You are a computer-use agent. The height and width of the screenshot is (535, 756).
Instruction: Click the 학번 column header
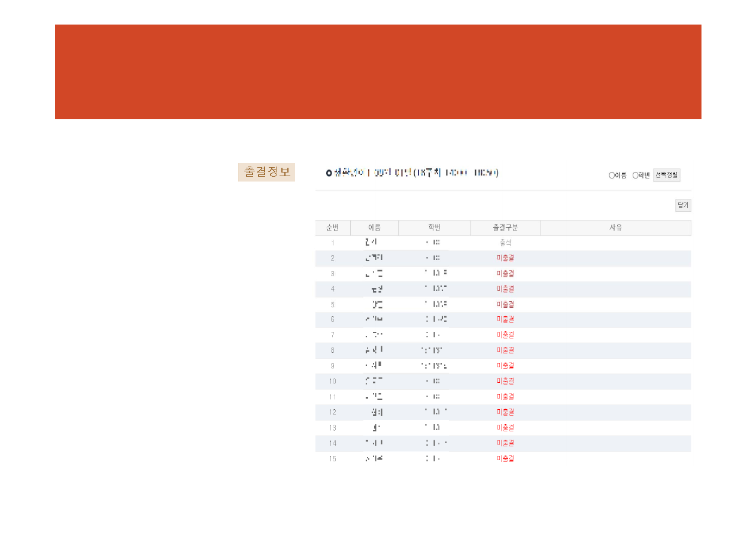click(434, 228)
